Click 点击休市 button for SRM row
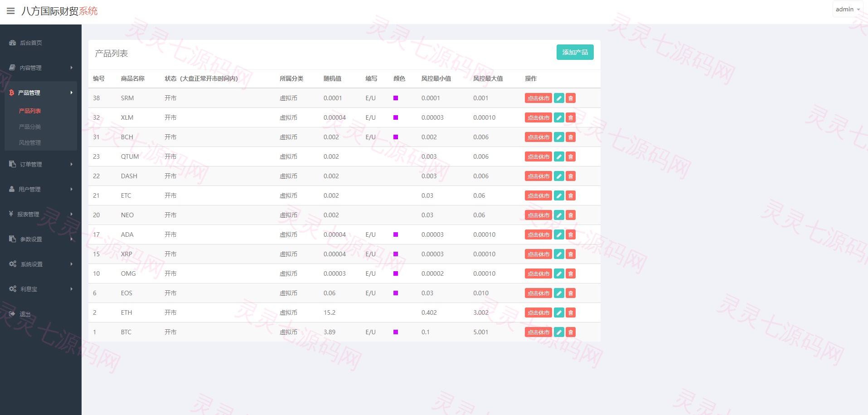868x415 pixels. pyautogui.click(x=538, y=98)
